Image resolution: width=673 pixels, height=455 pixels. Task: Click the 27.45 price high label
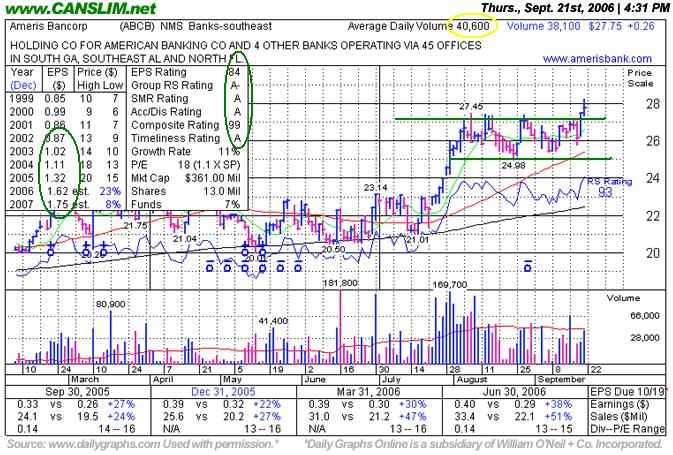point(471,106)
